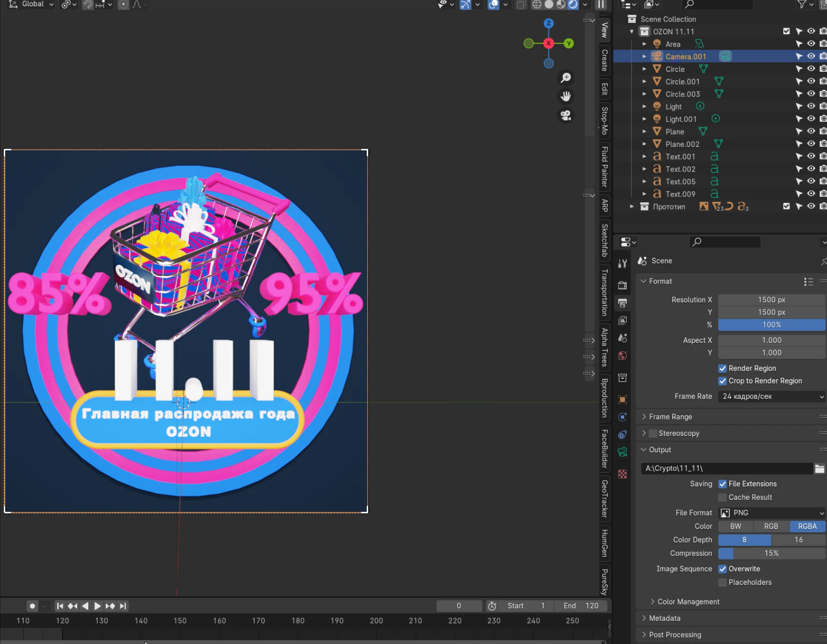The height and width of the screenshot is (644, 827).
Task: Enable the Cache Result checkbox
Action: click(722, 497)
